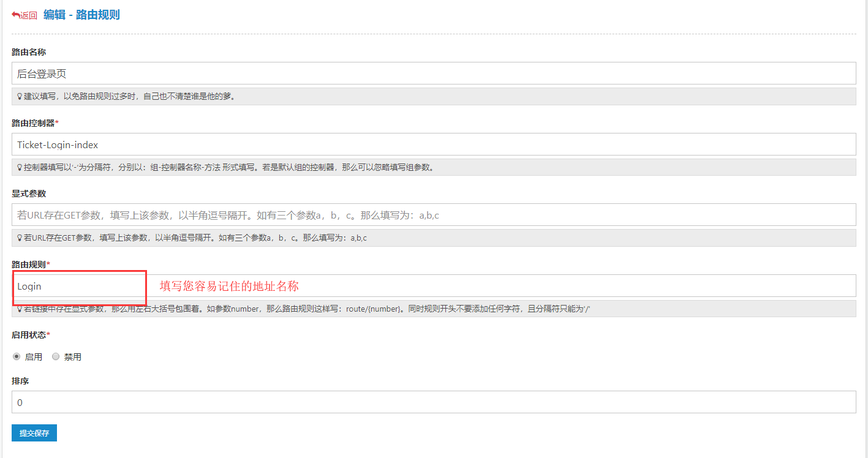Click the lightbulb icon beside the 若链接中存在显式参数 hint
This screenshot has width=868, height=458.
point(20,309)
